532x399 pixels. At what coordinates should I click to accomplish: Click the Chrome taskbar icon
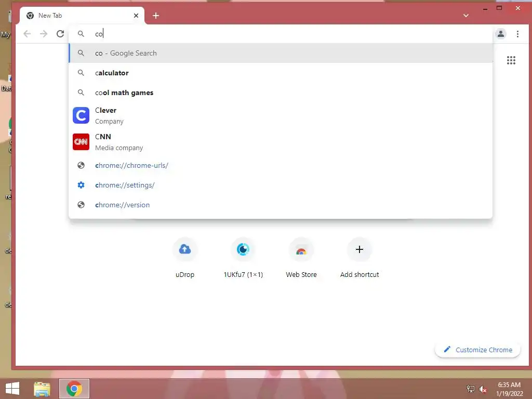pyautogui.click(x=74, y=389)
